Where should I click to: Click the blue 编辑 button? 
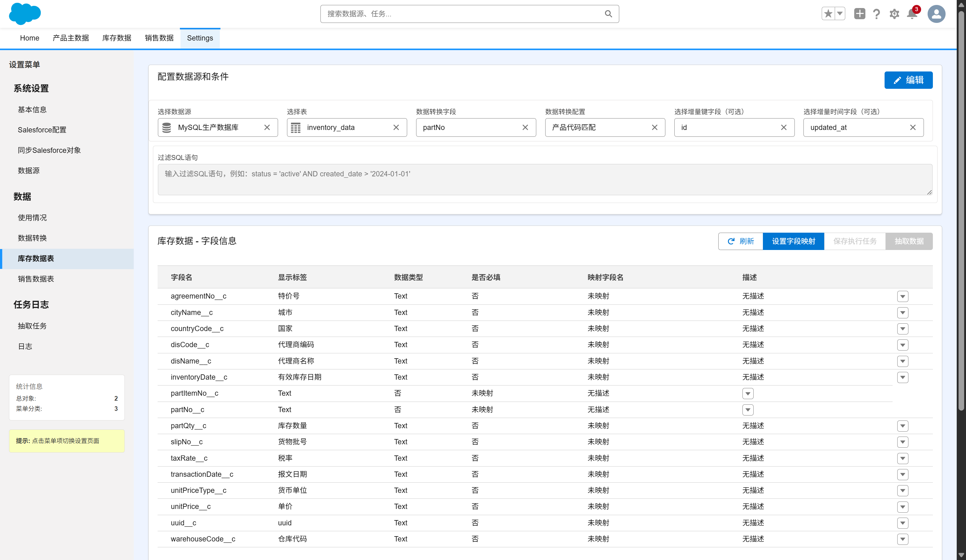(x=908, y=80)
